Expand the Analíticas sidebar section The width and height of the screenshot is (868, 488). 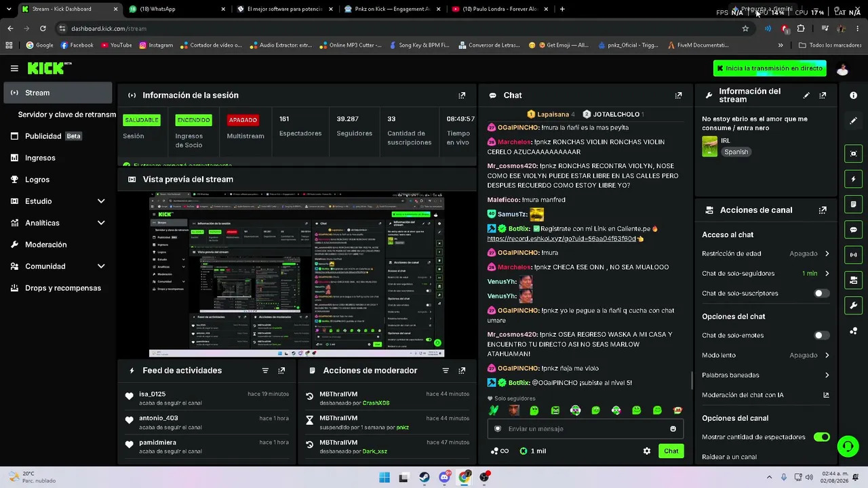[58, 223]
